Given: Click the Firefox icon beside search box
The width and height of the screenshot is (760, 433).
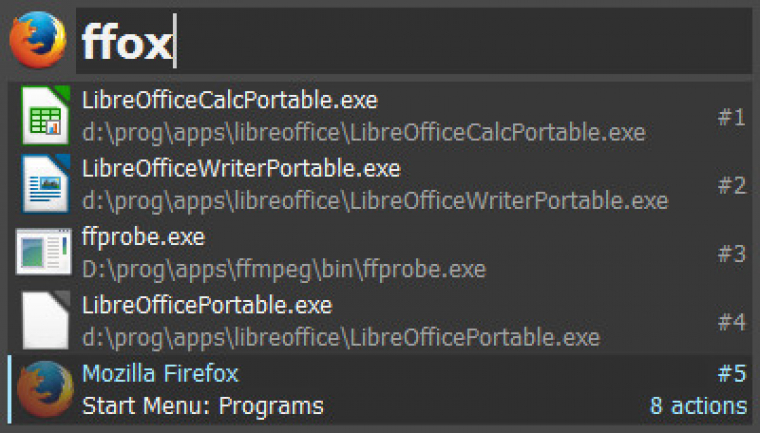Looking at the screenshot, I should 38,40.
